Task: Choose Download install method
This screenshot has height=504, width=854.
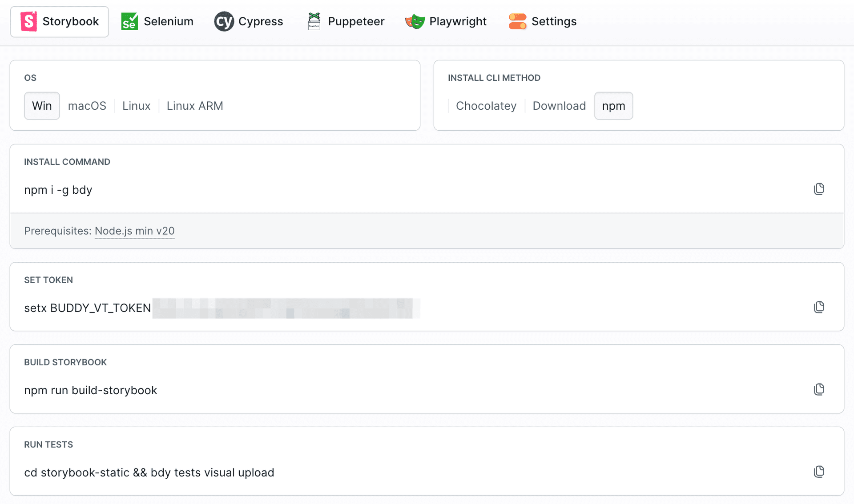Action: 559,106
